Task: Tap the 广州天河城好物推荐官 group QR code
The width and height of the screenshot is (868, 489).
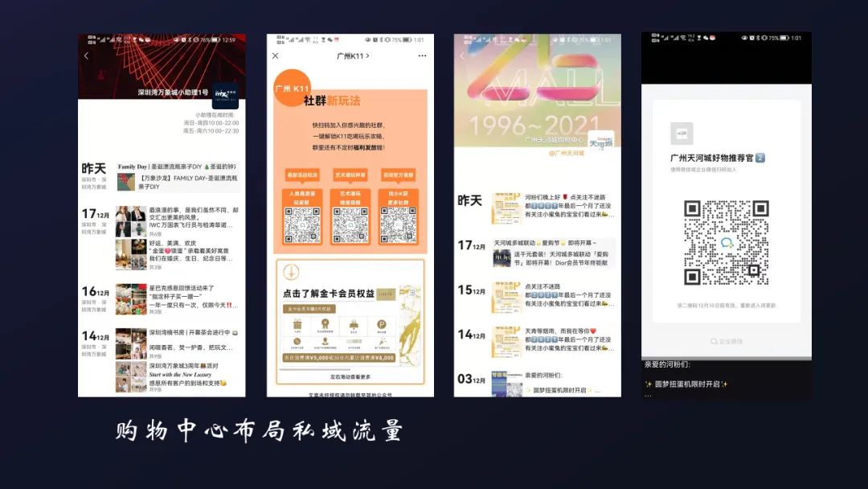Action: click(727, 243)
